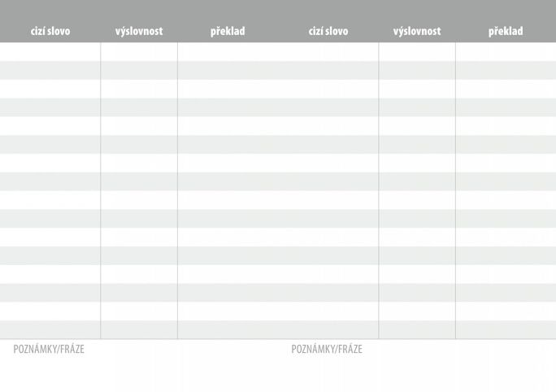Click second row cell under right "cizí slovo"
This screenshot has width=556, height=392.
(328, 70)
